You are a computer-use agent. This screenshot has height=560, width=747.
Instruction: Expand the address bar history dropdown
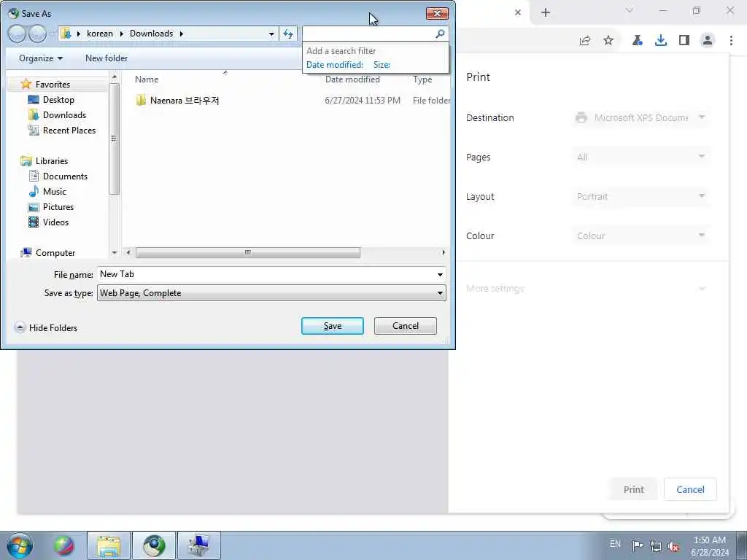(271, 34)
